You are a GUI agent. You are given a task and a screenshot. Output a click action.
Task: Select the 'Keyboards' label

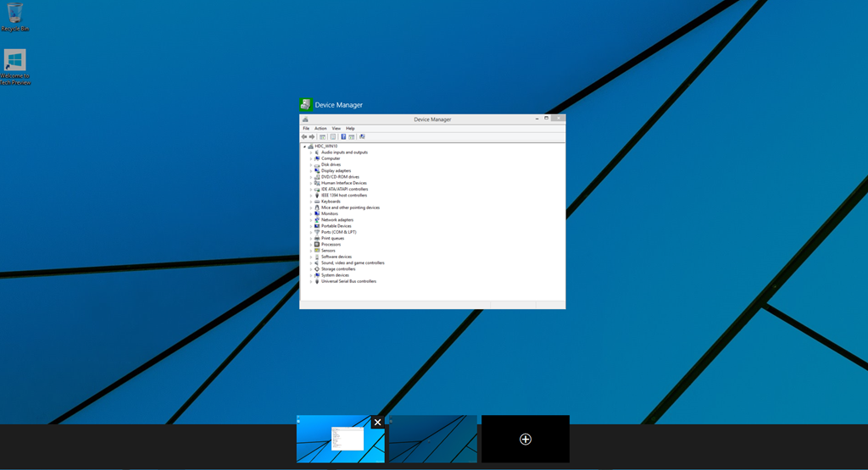pyautogui.click(x=331, y=202)
